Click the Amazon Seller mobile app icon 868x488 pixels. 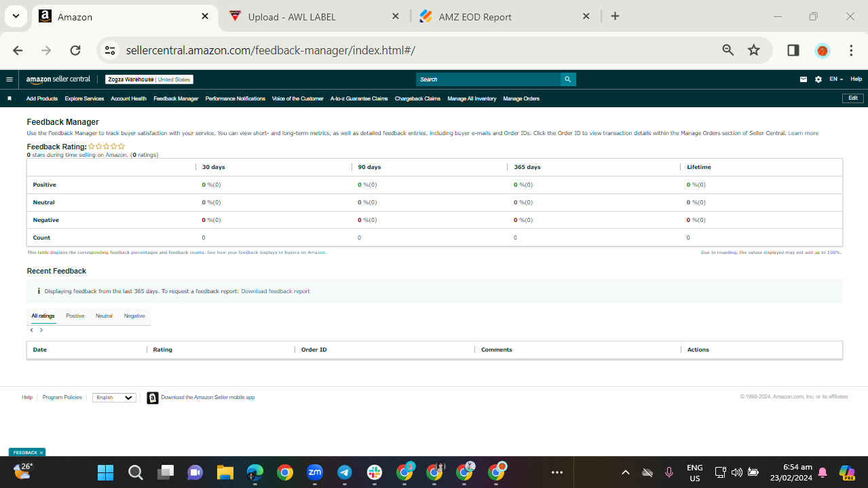pos(153,398)
